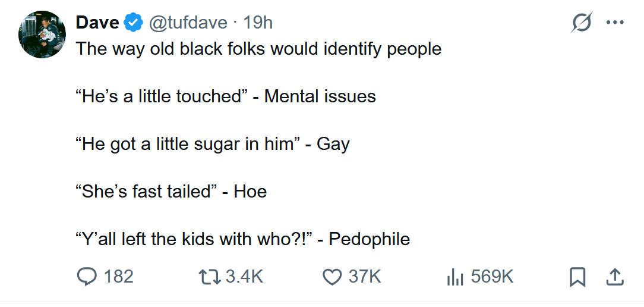Click the "Y'all left the kids" line

[242, 239]
